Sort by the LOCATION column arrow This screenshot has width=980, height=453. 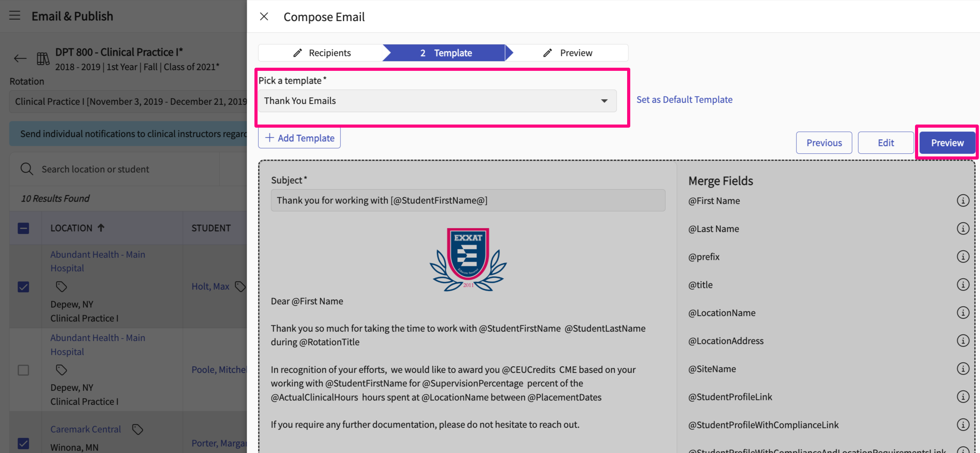(101, 228)
